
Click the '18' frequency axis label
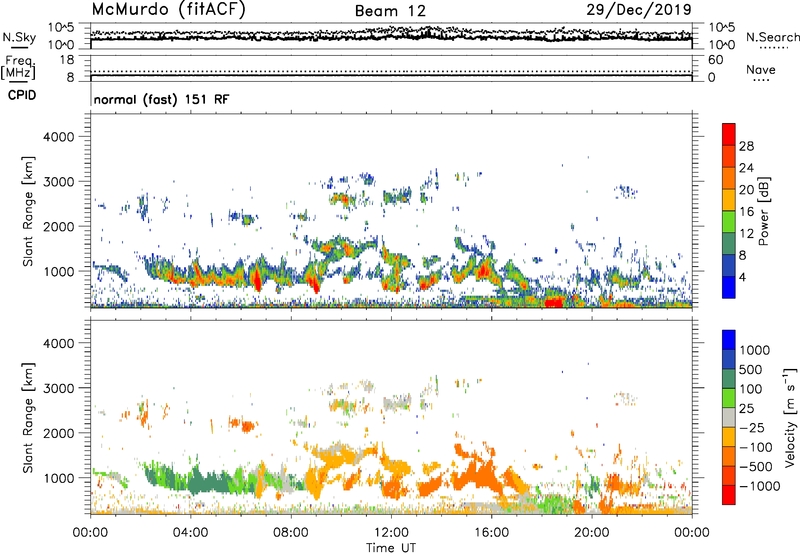click(x=67, y=60)
